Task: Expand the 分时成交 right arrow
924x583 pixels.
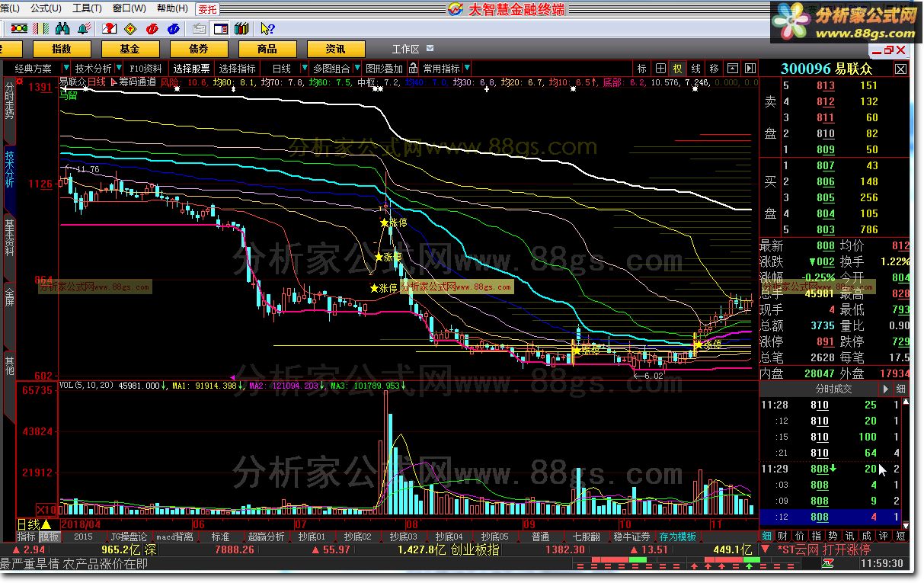Action: [886, 389]
